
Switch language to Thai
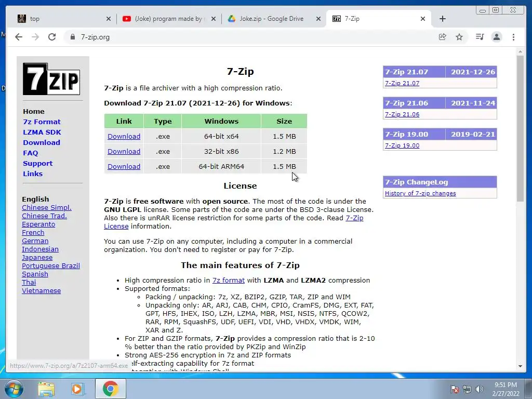pyautogui.click(x=29, y=282)
